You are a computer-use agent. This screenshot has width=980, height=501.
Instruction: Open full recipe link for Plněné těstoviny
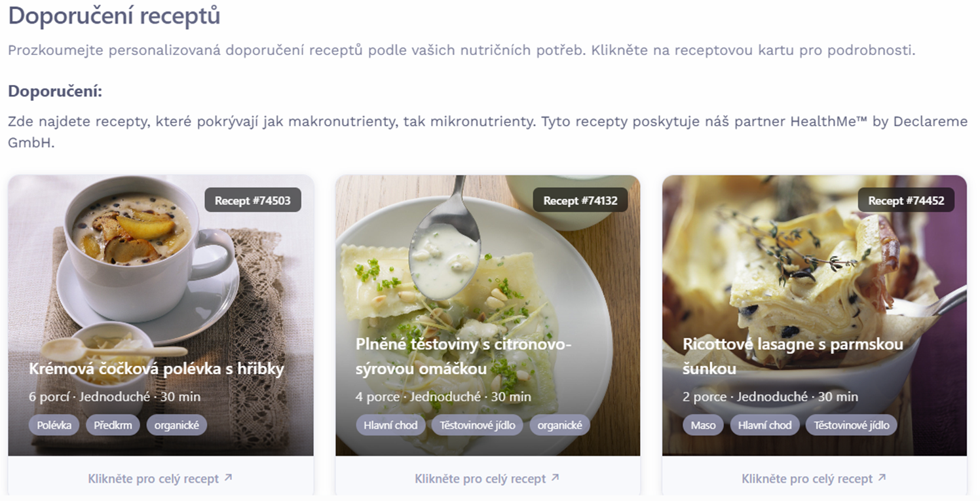pyautogui.click(x=487, y=479)
